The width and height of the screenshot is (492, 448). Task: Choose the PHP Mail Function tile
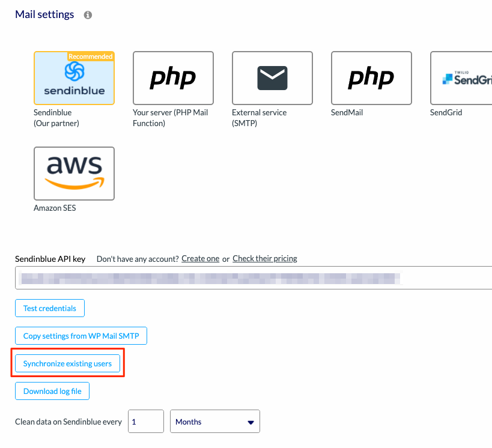(173, 78)
